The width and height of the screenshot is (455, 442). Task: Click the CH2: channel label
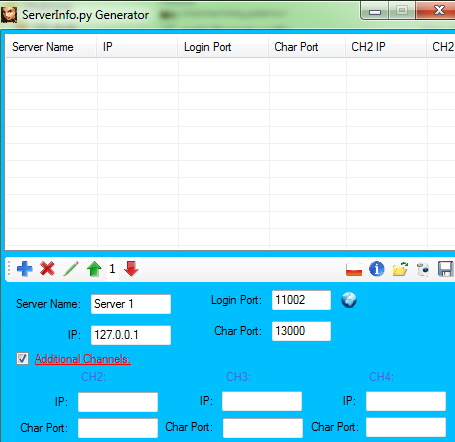(93, 377)
